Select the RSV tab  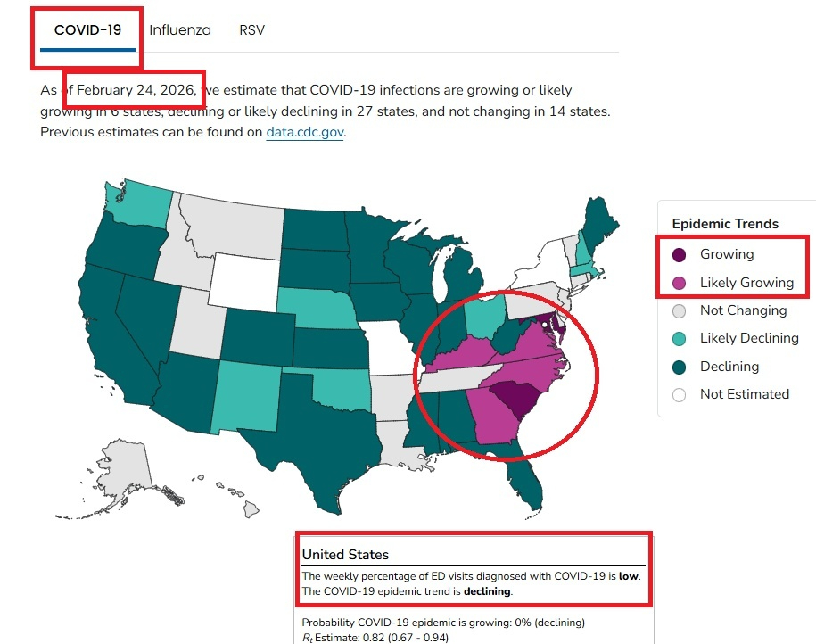coord(251,29)
